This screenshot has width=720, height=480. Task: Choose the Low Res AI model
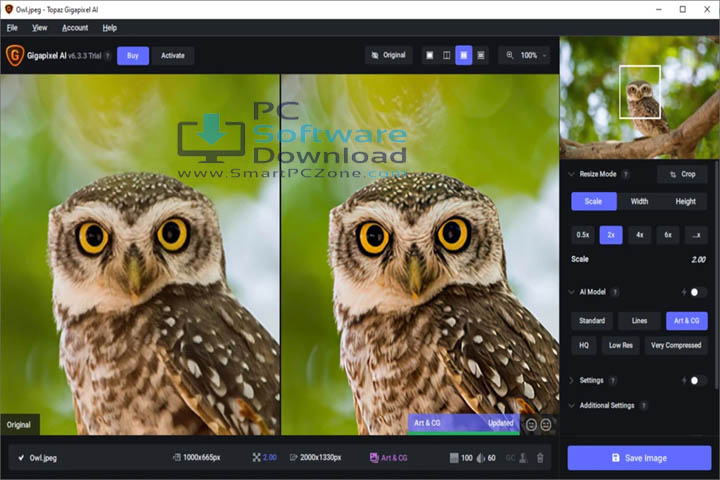click(x=620, y=345)
